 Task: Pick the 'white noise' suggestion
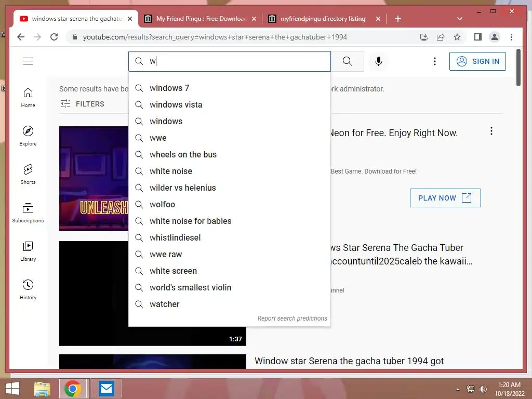coord(229,171)
